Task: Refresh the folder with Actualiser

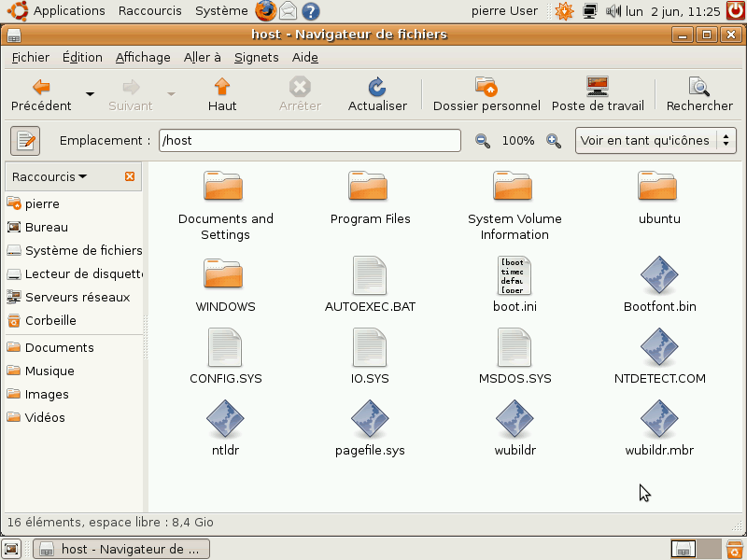Action: pos(377,95)
